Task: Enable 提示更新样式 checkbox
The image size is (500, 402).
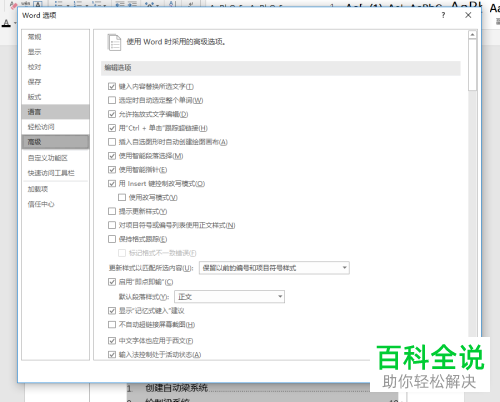Action: point(112,211)
